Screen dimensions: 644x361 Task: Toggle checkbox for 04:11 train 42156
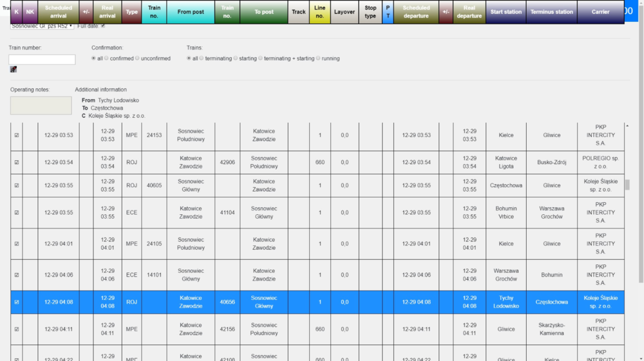pos(17,329)
